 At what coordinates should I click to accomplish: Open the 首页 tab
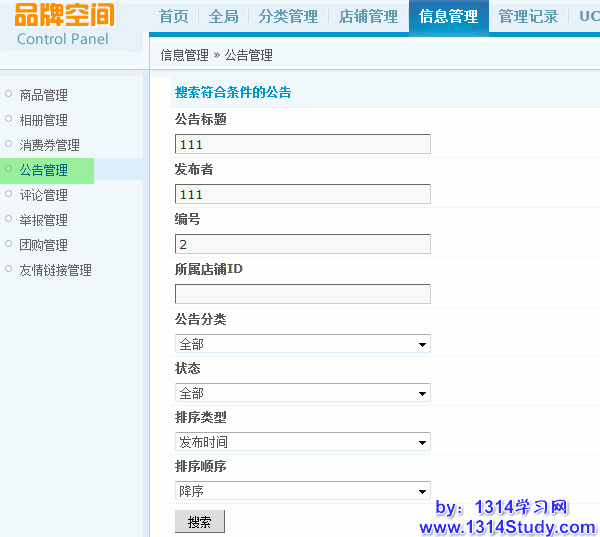(x=174, y=17)
